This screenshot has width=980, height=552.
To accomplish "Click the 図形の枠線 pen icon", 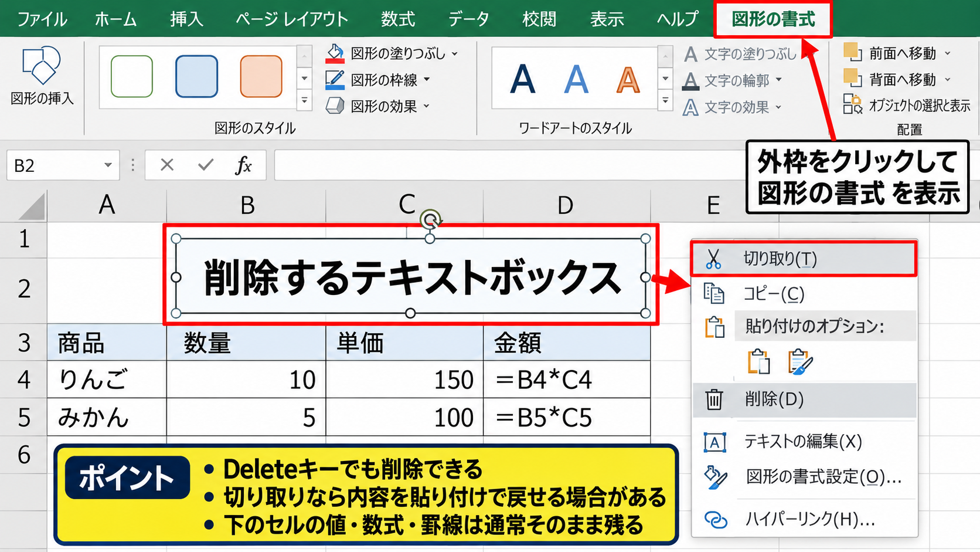I will (x=335, y=80).
